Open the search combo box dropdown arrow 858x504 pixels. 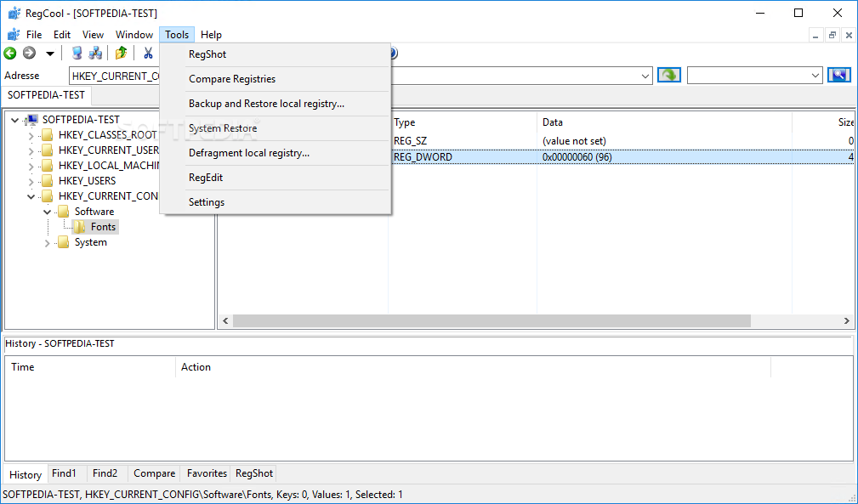pyautogui.click(x=815, y=76)
